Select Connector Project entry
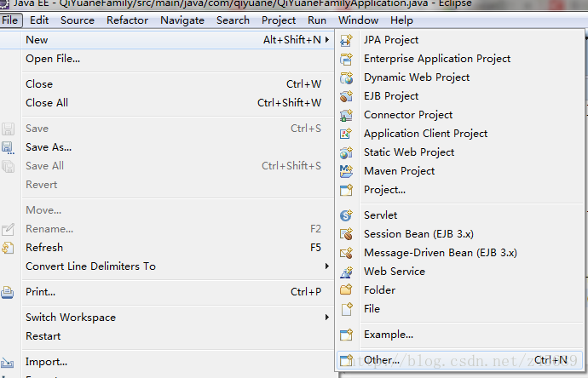588x378 pixels. (x=460, y=115)
